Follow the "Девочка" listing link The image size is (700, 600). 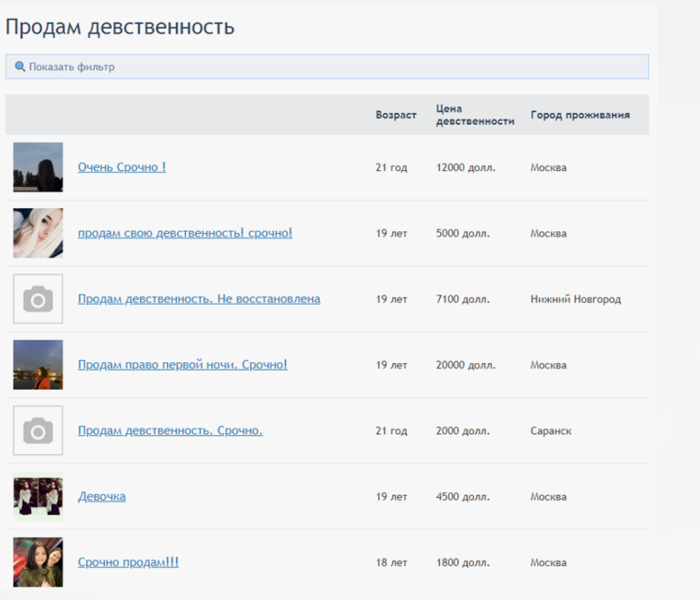click(x=102, y=497)
